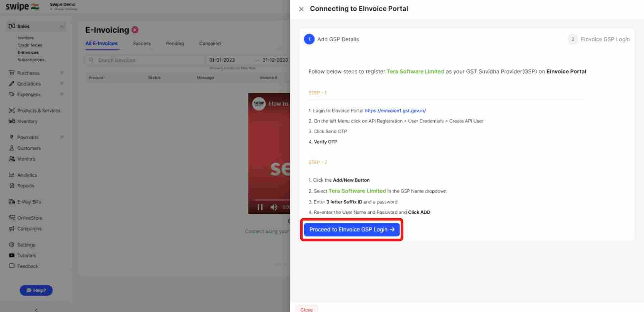The height and width of the screenshot is (312, 644).
Task: Click the E-Way Bills truck icon
Action: click(12, 202)
